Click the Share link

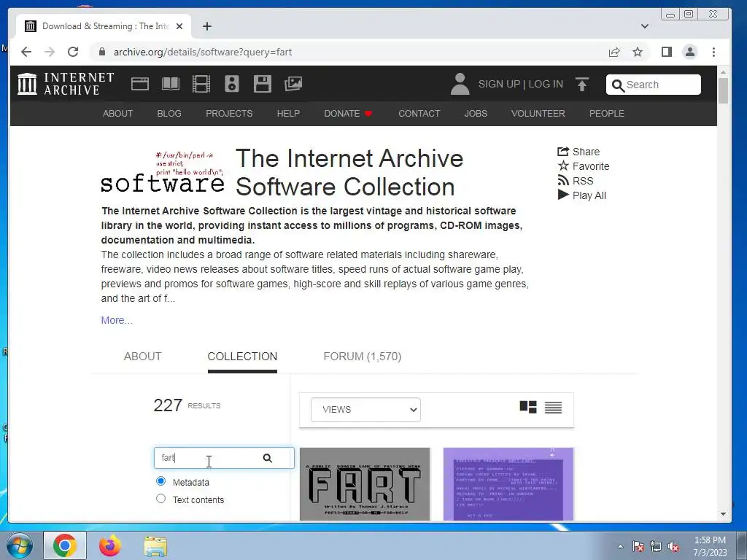[578, 152]
